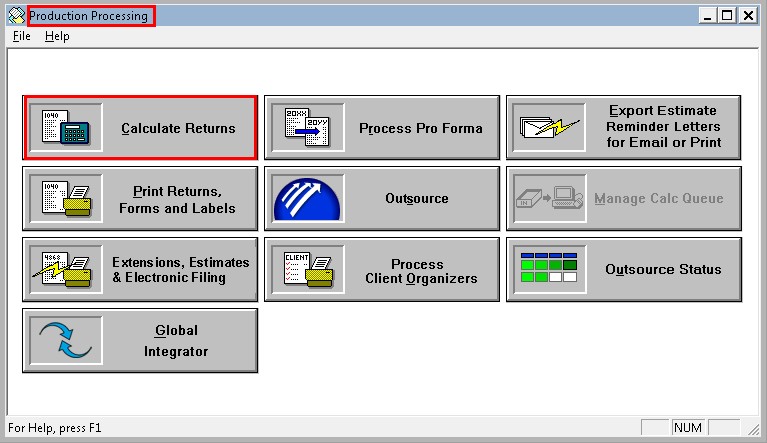Image resolution: width=767 pixels, height=443 pixels.
Task: Launch the Global Integrator label
Action: (x=176, y=341)
